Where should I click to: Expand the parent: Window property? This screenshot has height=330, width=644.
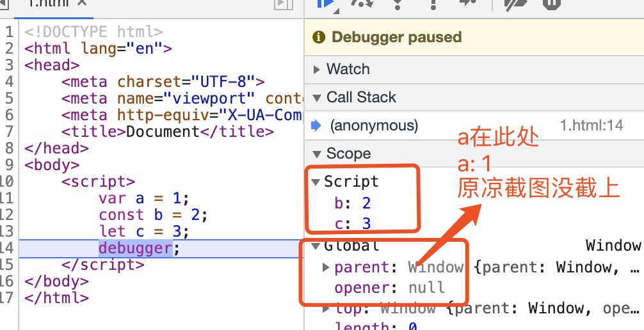point(326,267)
